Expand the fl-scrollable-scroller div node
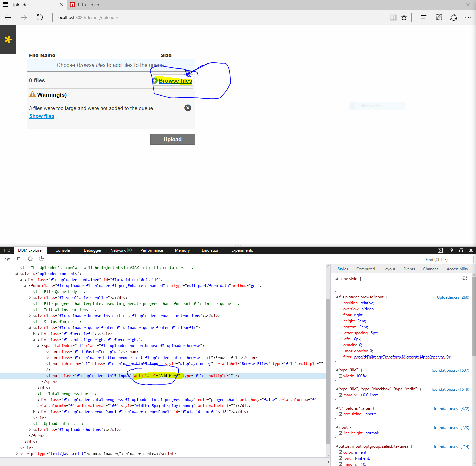The width and height of the screenshot is (476, 466). tap(30, 298)
